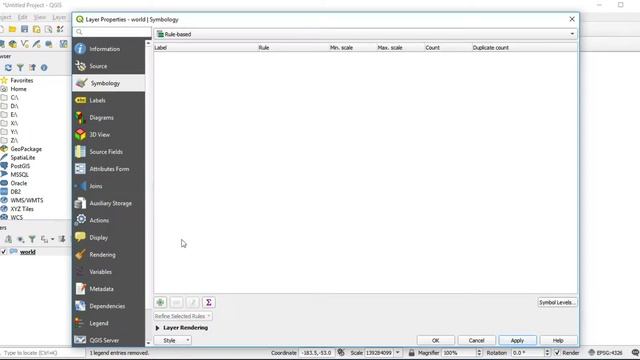Toggle the Render checkbox

[557, 353]
